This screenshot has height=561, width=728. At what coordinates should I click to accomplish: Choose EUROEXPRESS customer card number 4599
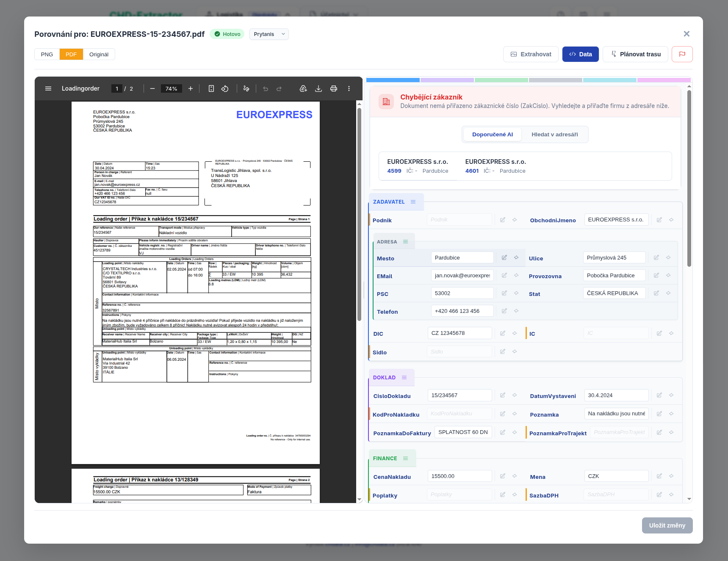[418, 166]
